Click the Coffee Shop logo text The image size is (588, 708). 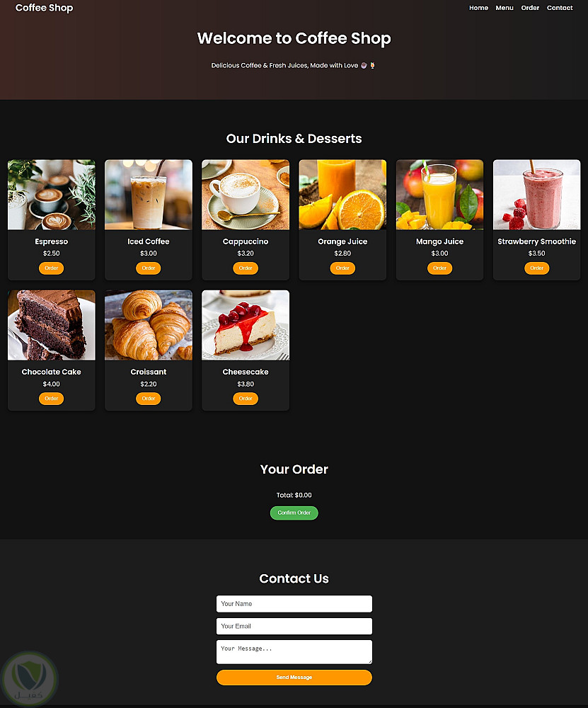click(45, 8)
